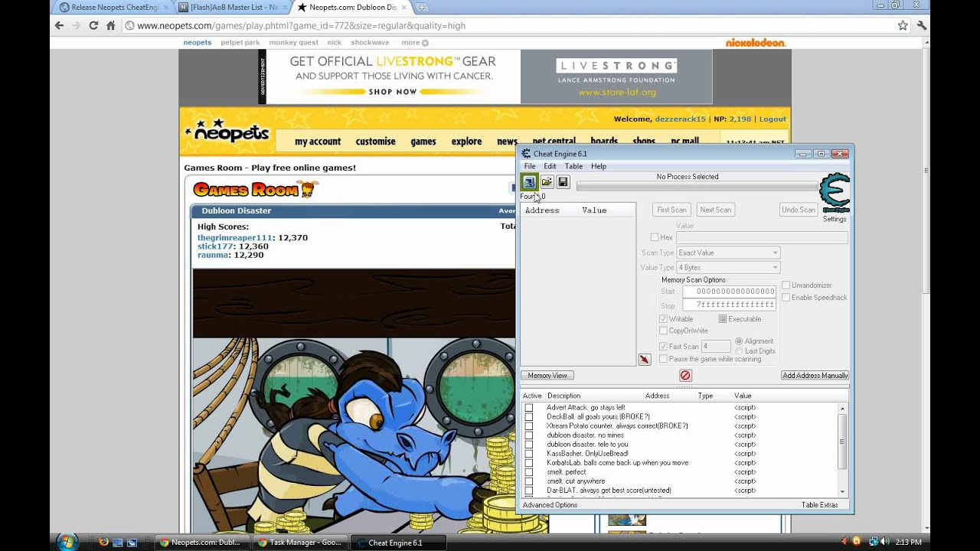Enable the Unrandomizer checkbox
Screen dimensions: 980x551
coord(786,285)
